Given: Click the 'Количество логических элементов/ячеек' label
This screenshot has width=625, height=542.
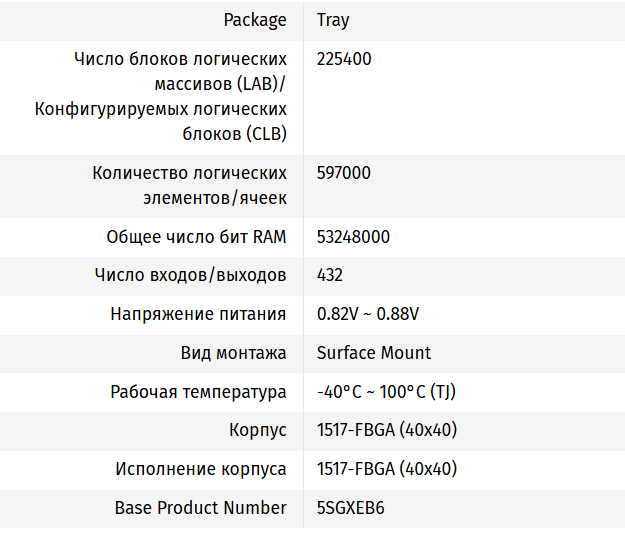Looking at the screenshot, I should (189, 185).
